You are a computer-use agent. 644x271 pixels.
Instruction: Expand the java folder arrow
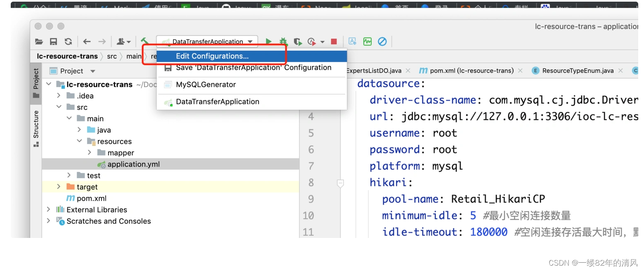pyautogui.click(x=79, y=130)
